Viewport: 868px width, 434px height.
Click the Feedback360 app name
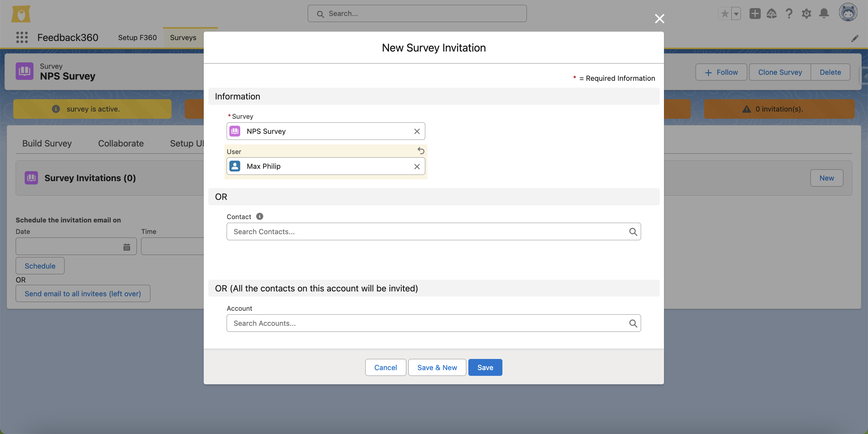pos(68,37)
